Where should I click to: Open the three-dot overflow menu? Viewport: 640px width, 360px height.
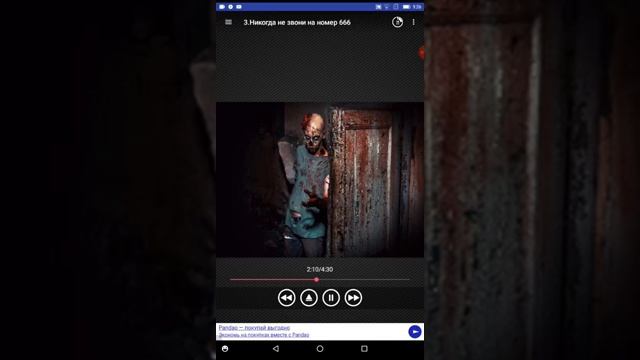[x=413, y=22]
